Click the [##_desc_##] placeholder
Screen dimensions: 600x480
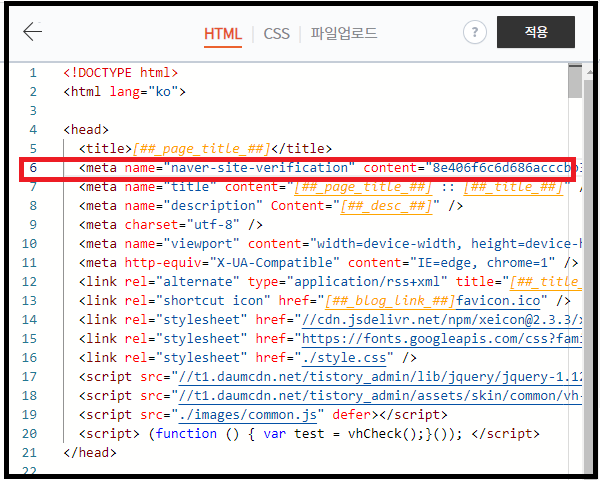(x=386, y=206)
